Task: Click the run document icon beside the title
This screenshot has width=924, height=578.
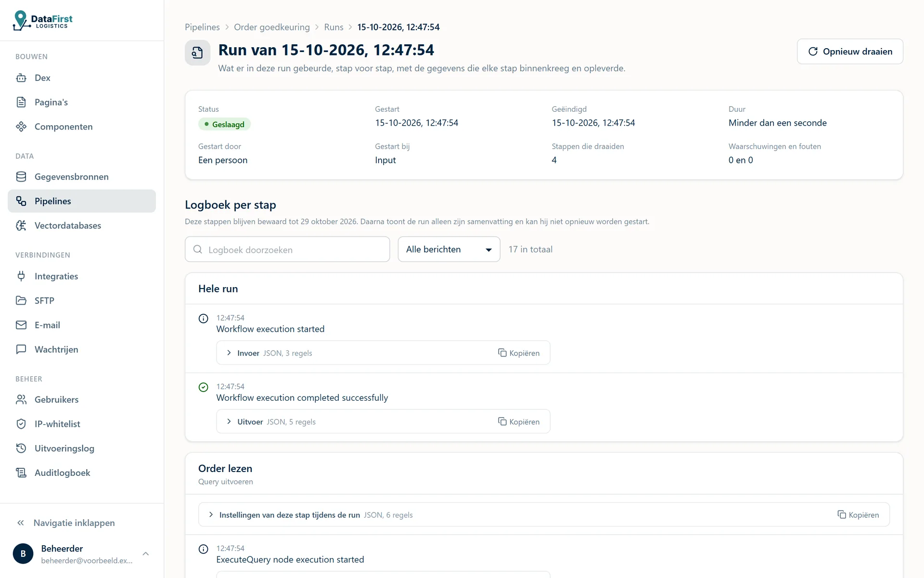Action: (198, 53)
